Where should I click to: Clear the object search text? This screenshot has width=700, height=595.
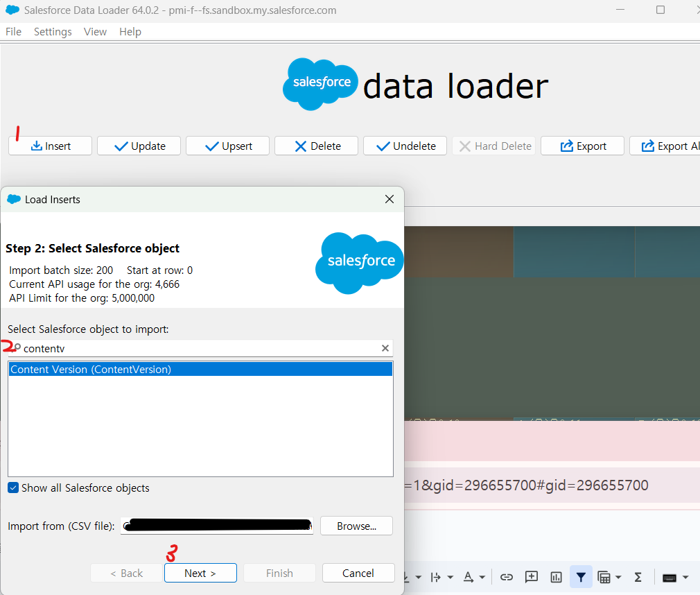[x=385, y=348]
